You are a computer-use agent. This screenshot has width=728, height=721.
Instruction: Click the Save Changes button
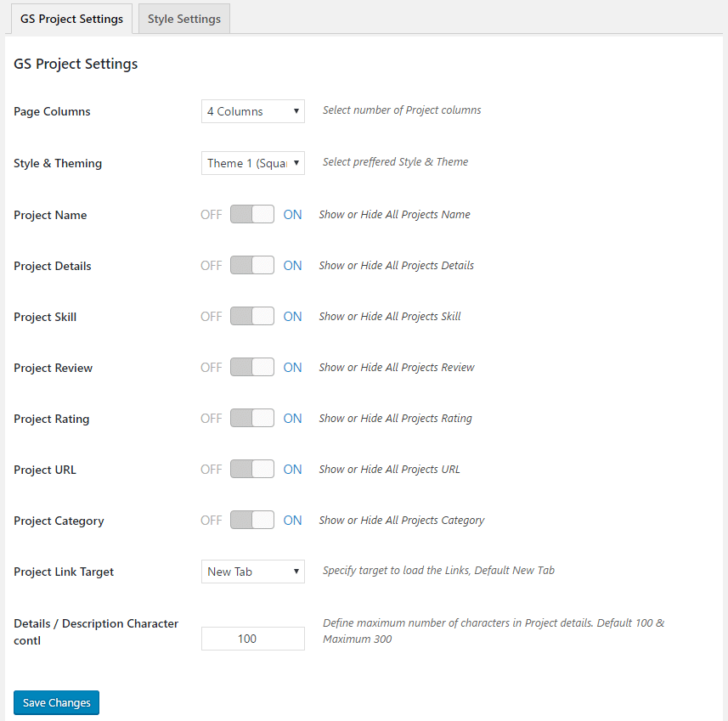(56, 702)
